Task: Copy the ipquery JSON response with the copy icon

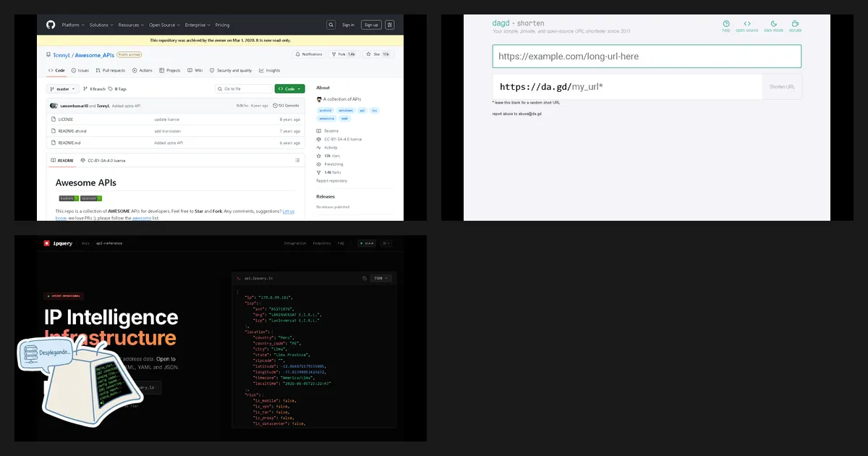Action: tap(365, 278)
